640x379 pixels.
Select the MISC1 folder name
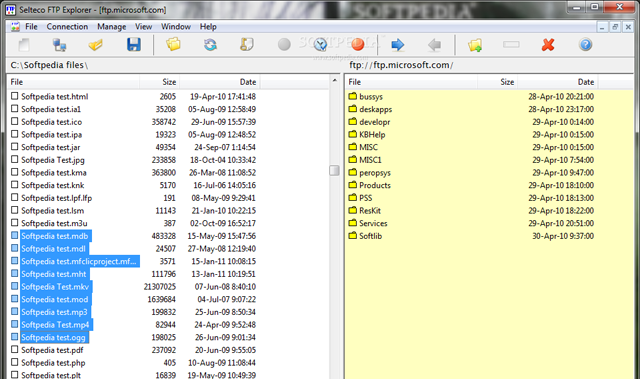click(x=370, y=160)
